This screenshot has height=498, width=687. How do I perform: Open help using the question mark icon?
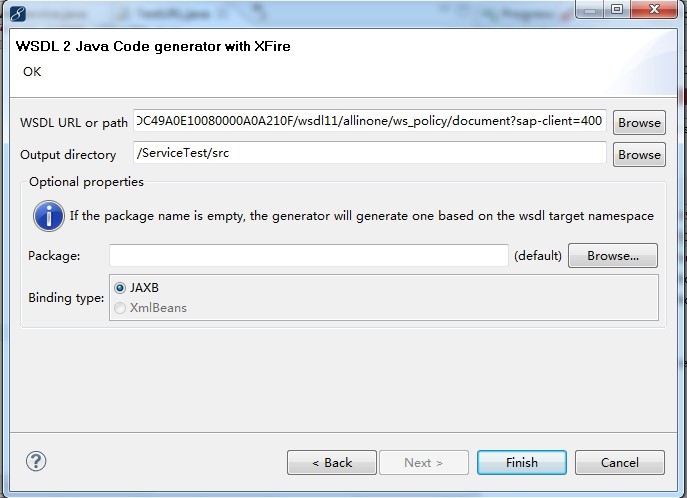click(36, 461)
